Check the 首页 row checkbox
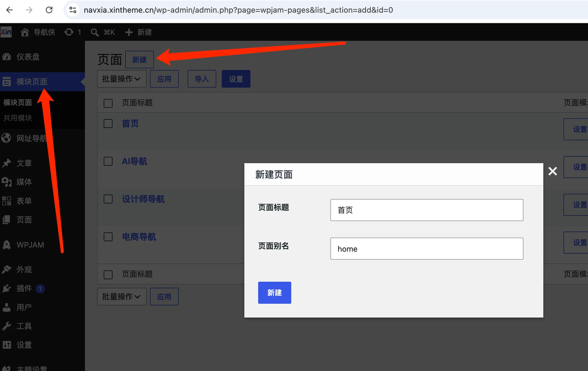 point(108,123)
